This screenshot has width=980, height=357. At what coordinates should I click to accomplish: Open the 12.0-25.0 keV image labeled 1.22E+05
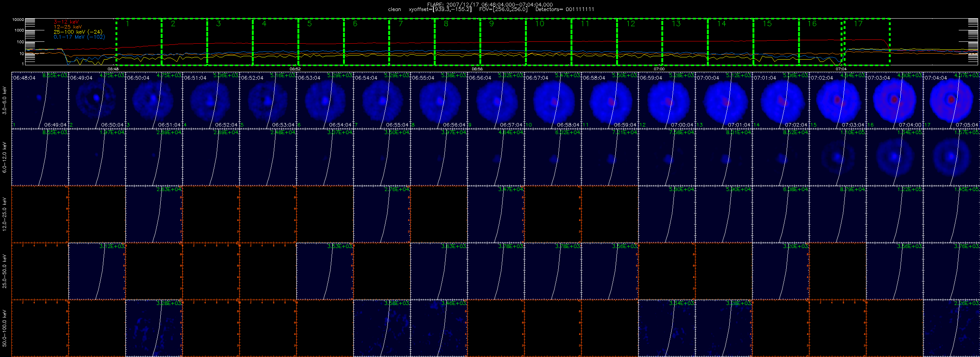point(895,214)
